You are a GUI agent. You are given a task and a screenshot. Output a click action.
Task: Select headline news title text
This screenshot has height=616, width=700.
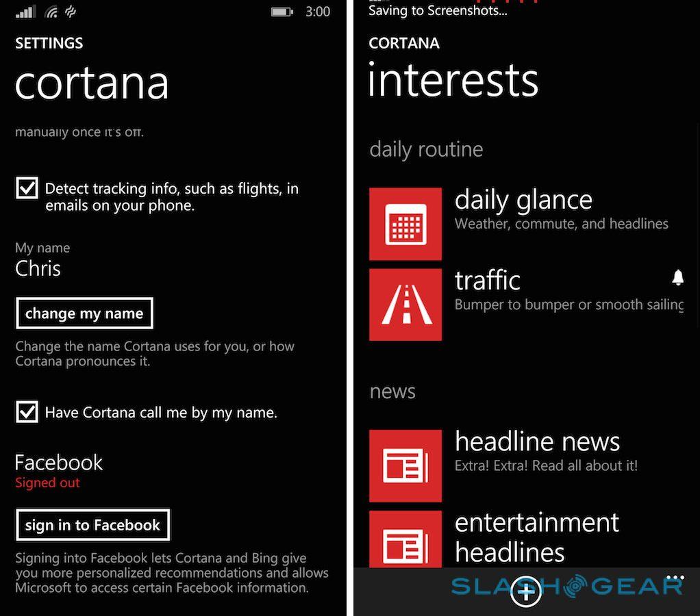click(x=537, y=441)
